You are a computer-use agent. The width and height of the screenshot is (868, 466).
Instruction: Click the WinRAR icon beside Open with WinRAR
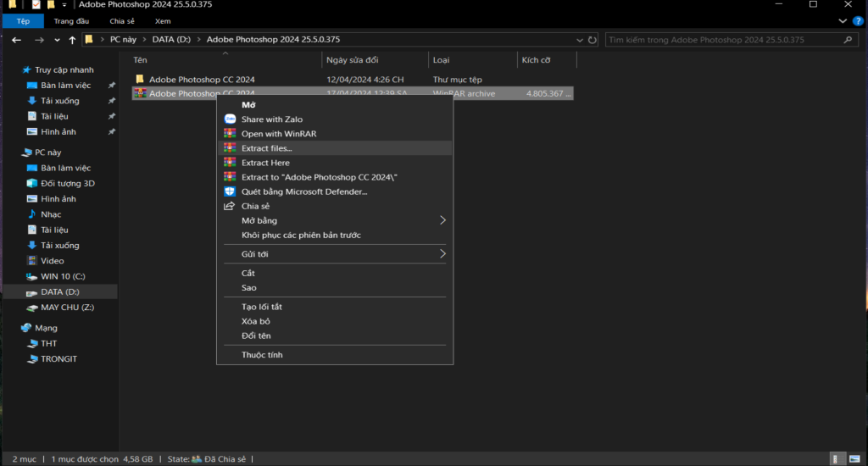(x=230, y=133)
